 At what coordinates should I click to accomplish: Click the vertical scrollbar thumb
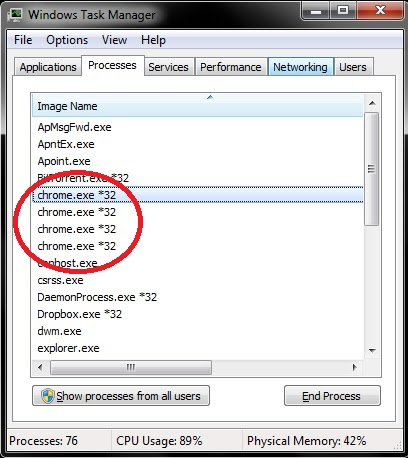(x=372, y=169)
